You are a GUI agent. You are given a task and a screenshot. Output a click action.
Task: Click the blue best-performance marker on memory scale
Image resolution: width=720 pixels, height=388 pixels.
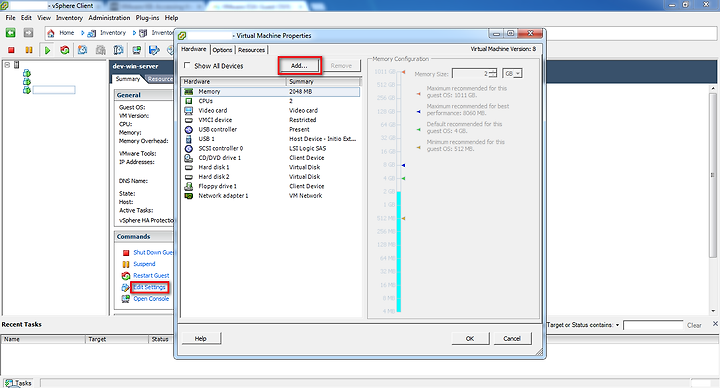coord(403,165)
